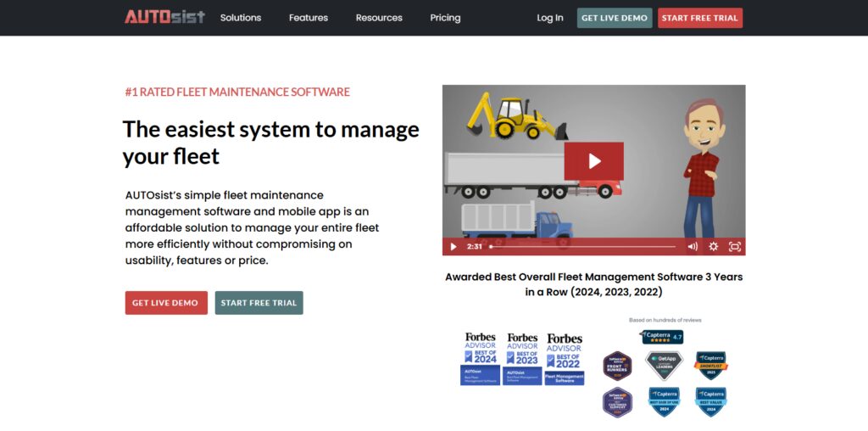
Task: Click Forbes Advisor Best of 2022 badge
Action: point(564,359)
